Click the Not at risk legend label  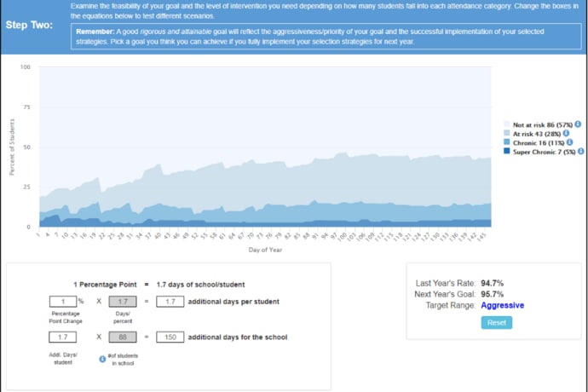click(539, 124)
